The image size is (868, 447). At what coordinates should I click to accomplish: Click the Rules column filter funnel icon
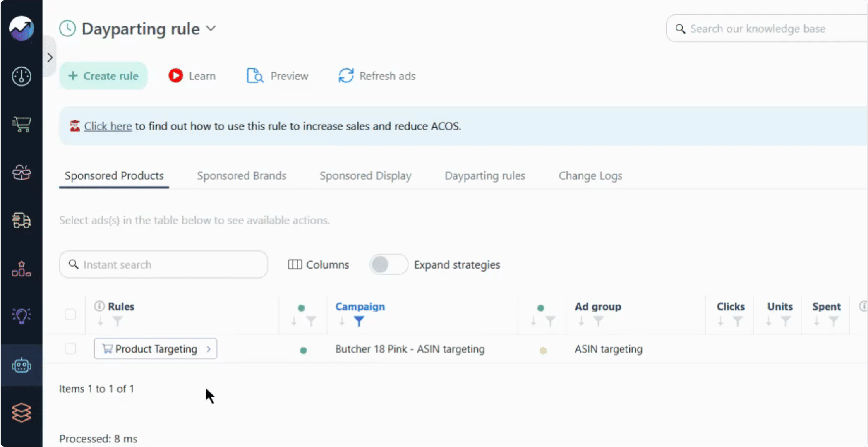click(x=117, y=321)
